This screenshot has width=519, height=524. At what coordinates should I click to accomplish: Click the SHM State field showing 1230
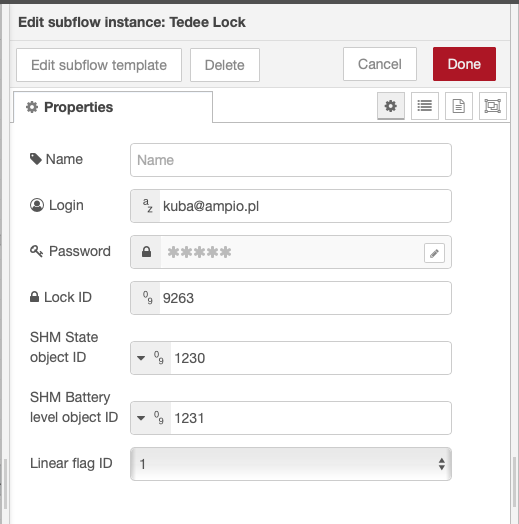coord(311,358)
